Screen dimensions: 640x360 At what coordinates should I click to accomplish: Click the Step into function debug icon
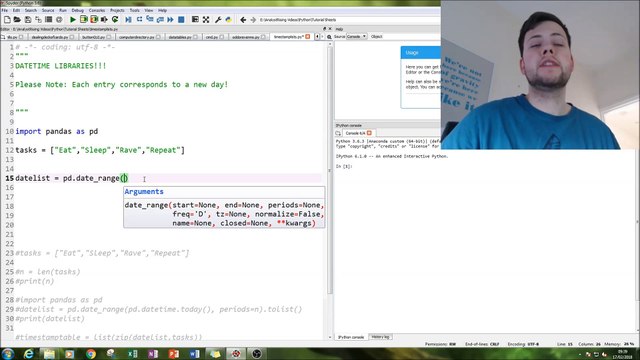click(150, 20)
